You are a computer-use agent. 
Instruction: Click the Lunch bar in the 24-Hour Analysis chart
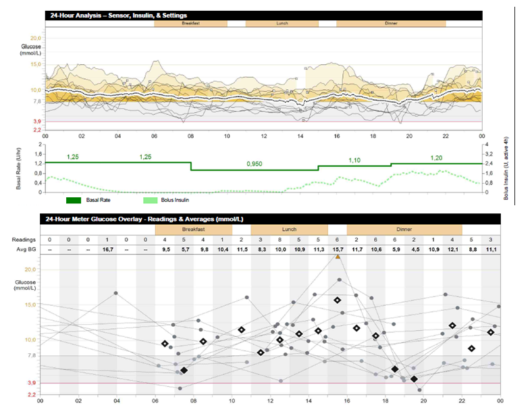tap(282, 23)
